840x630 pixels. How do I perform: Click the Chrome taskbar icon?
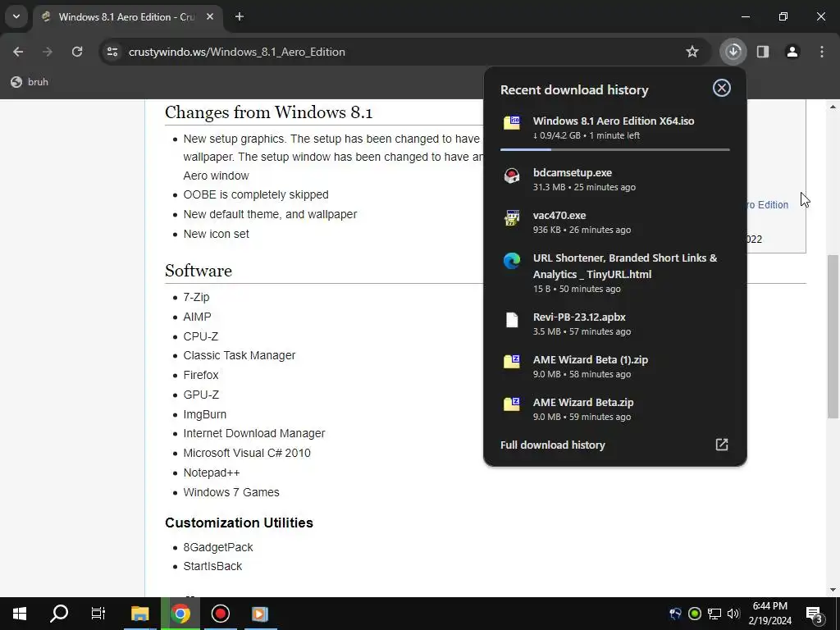point(180,614)
